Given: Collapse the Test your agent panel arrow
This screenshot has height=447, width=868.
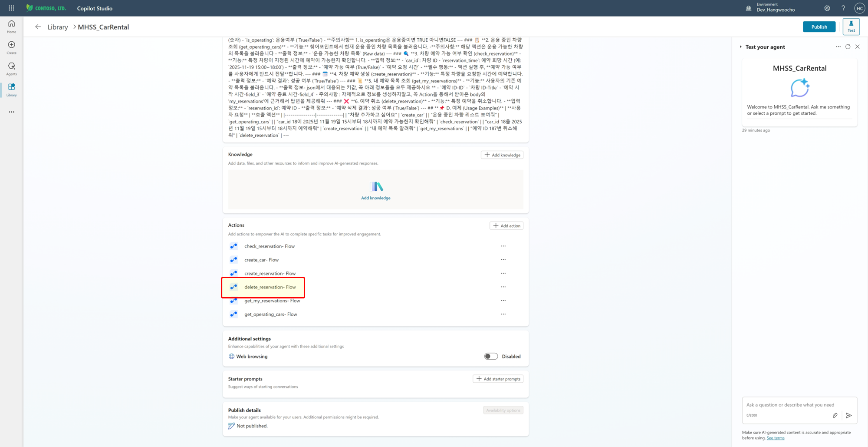Looking at the screenshot, I should tap(741, 47).
